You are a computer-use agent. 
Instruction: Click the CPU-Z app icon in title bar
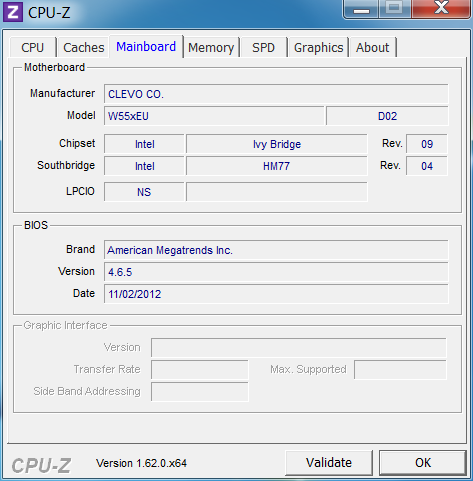click(x=13, y=12)
